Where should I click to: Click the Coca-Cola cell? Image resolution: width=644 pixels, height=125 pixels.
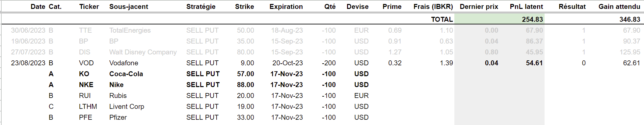[x=126, y=74]
